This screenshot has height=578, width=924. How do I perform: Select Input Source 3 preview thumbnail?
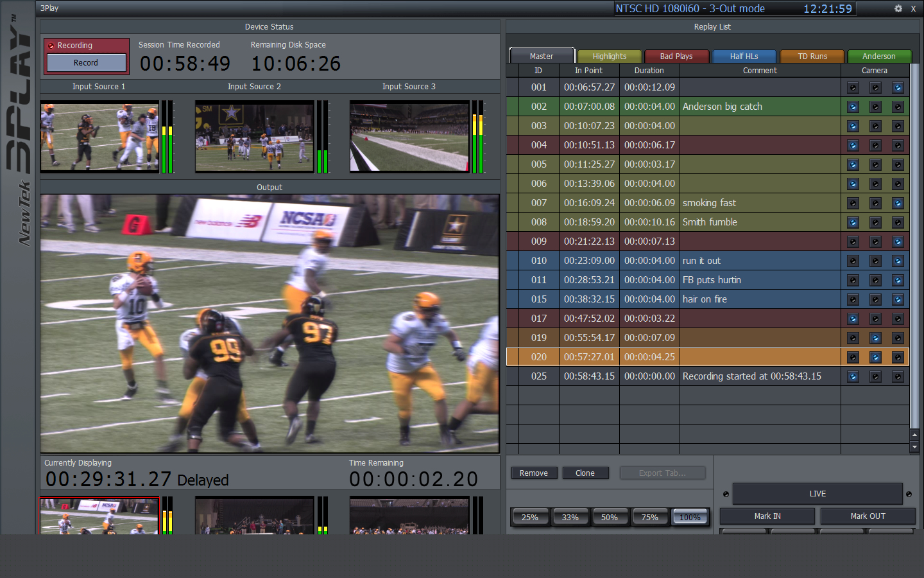409,136
